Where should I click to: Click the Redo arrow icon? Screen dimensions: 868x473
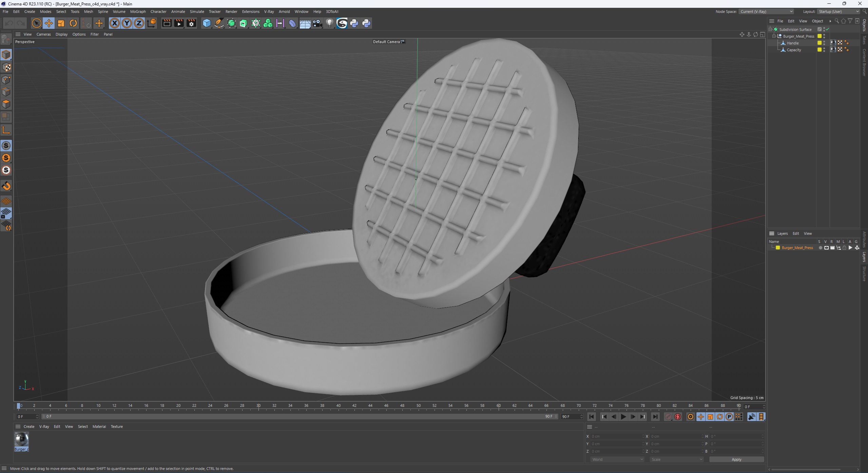tap(21, 23)
